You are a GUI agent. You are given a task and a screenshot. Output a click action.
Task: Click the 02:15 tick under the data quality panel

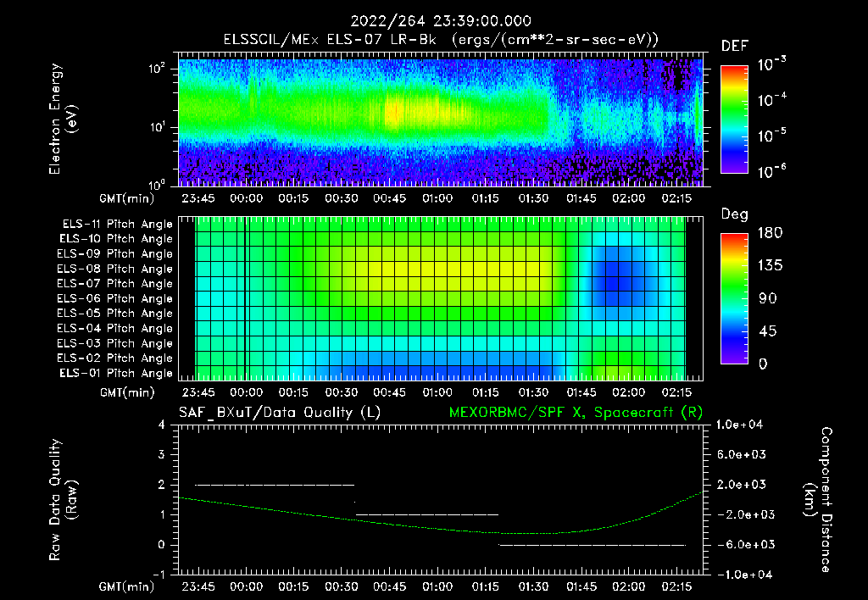point(677,586)
